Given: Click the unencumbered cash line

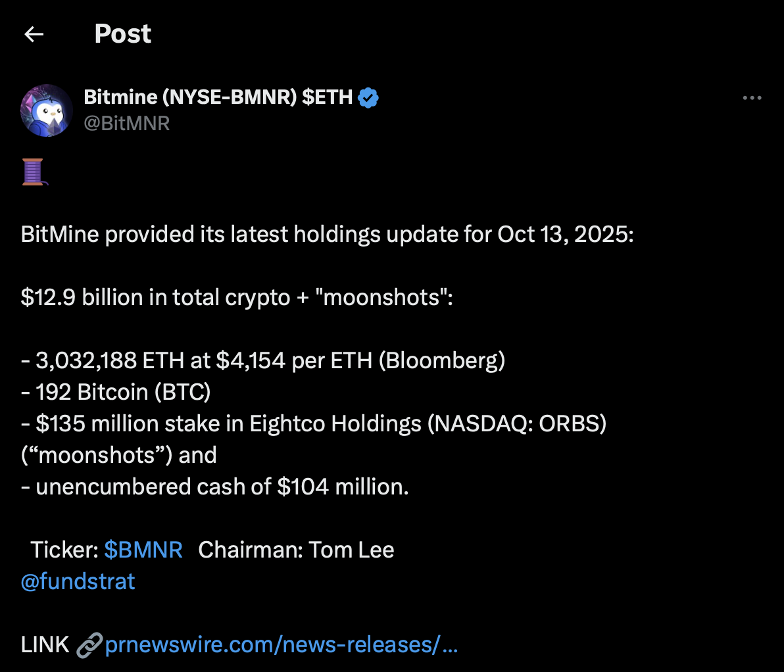Looking at the screenshot, I should coord(215,487).
